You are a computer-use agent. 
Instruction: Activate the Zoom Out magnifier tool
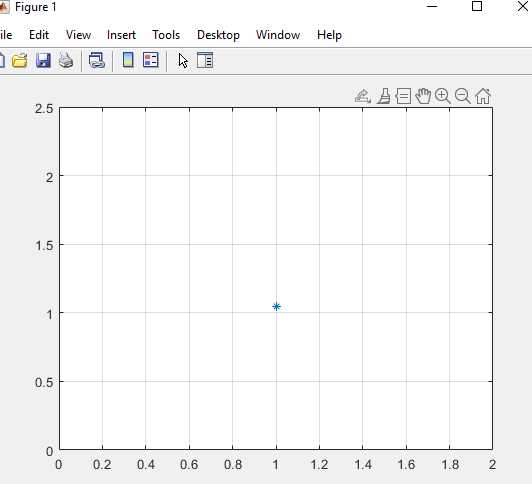tap(463, 96)
